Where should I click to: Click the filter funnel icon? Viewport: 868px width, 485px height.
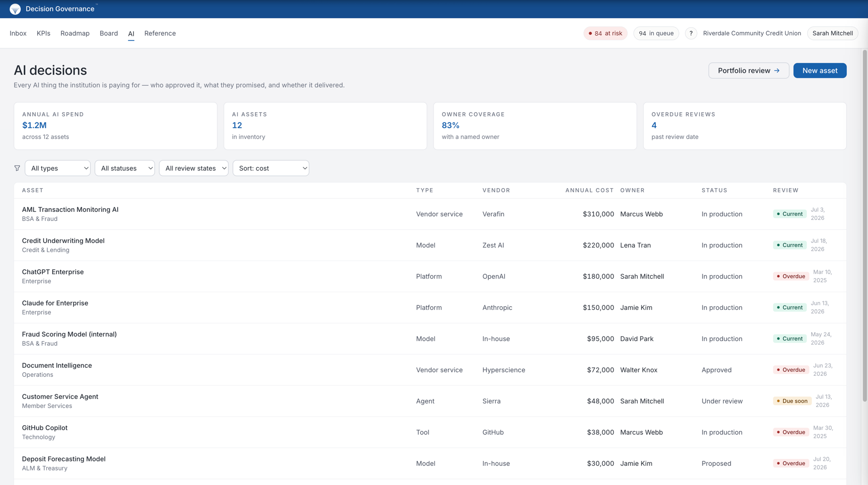coord(17,168)
